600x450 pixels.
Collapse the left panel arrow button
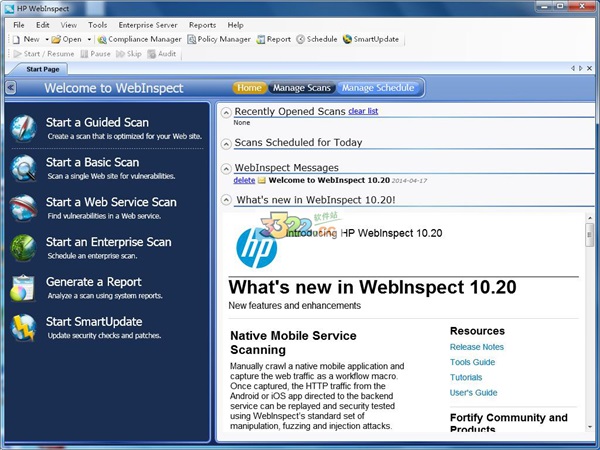[11, 88]
